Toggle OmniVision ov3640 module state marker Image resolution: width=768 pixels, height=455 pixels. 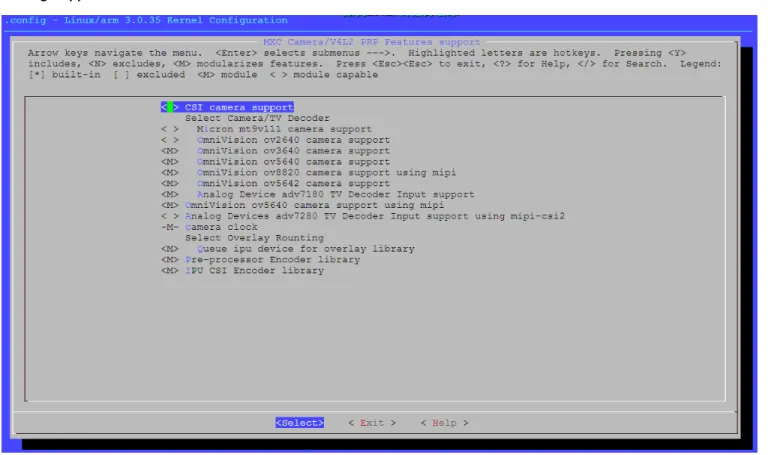(x=170, y=151)
